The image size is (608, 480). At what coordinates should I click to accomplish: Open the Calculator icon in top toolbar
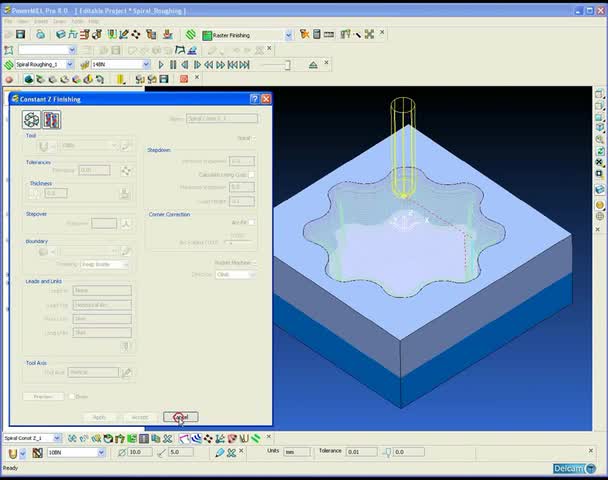pyautogui.click(x=316, y=34)
